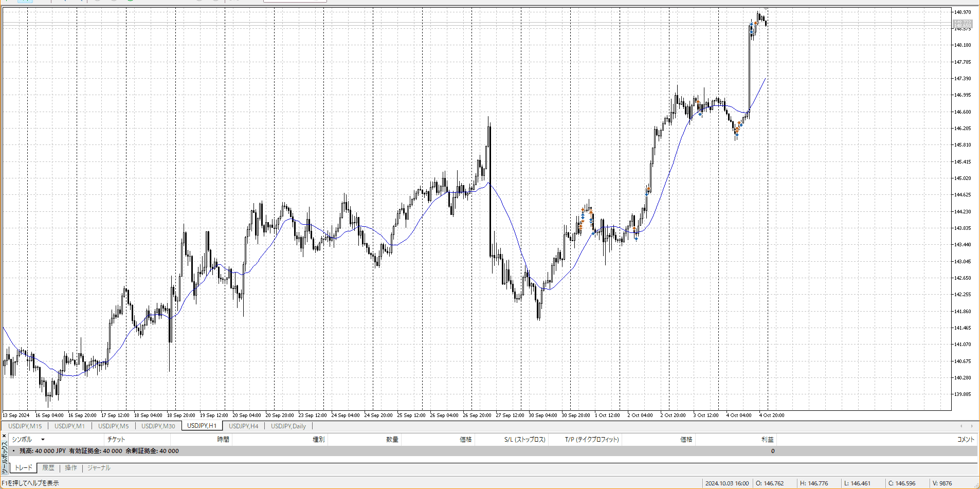Screen dimensions: 980x489
Task: Sort by the 利益 column header
Action: 767,440
